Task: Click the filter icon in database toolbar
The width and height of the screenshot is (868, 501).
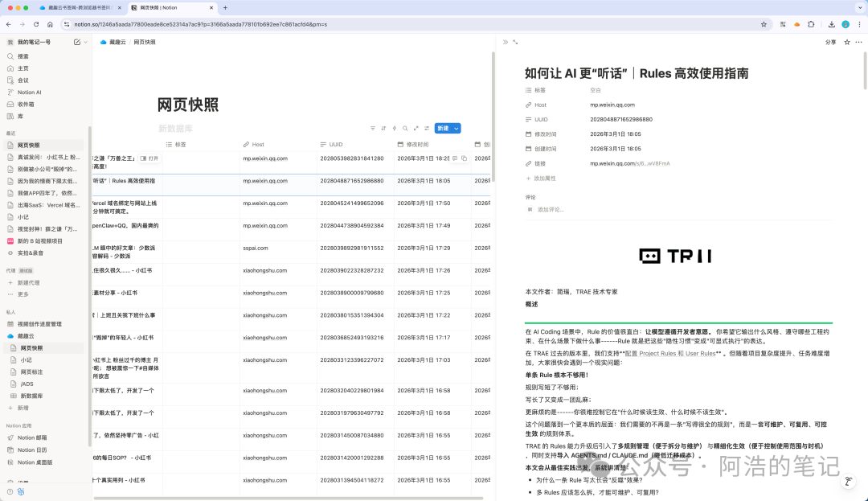Action: [x=373, y=129]
